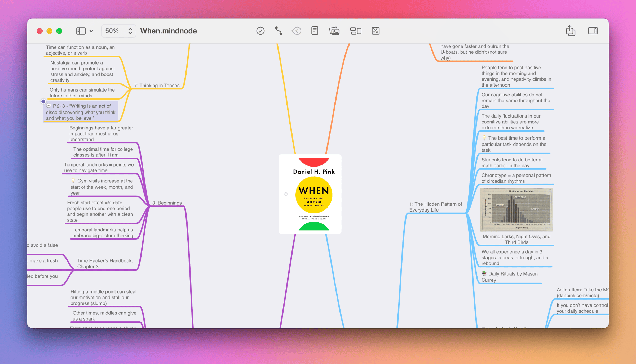Select 'Students tend to do better at math' node
636x364 pixels.
[x=512, y=163]
